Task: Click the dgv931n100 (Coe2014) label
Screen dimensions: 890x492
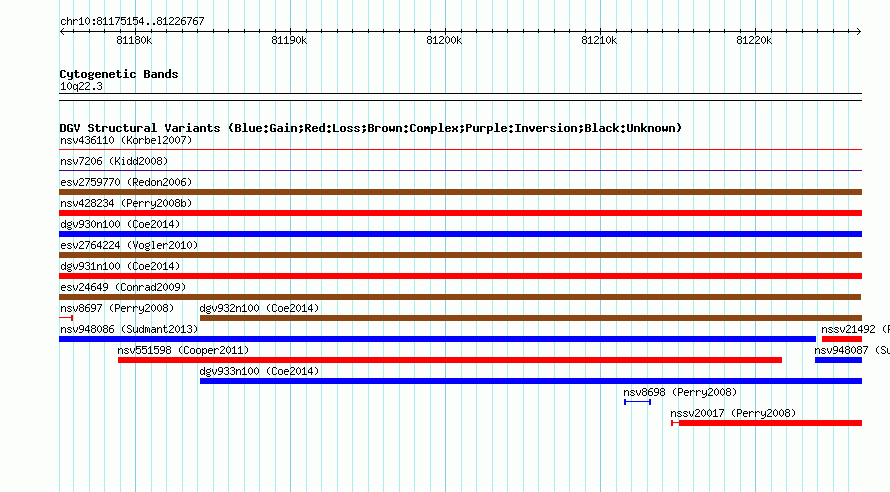Action: pyautogui.click(x=120, y=266)
